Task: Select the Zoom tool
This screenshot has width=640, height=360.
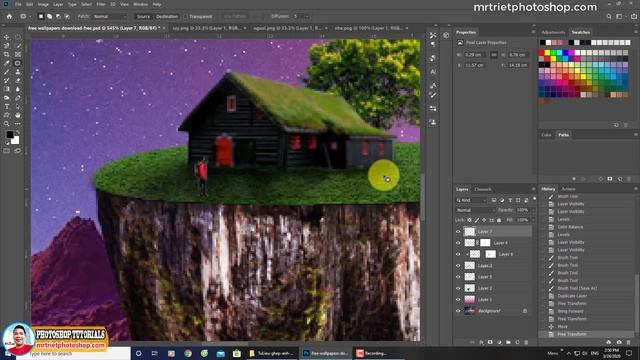Action: (7, 124)
